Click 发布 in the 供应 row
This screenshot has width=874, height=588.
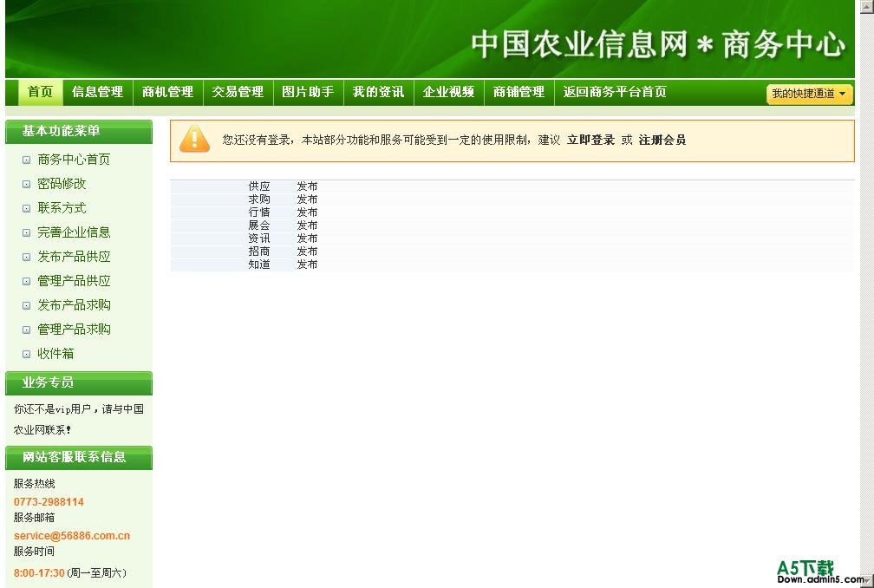click(307, 186)
